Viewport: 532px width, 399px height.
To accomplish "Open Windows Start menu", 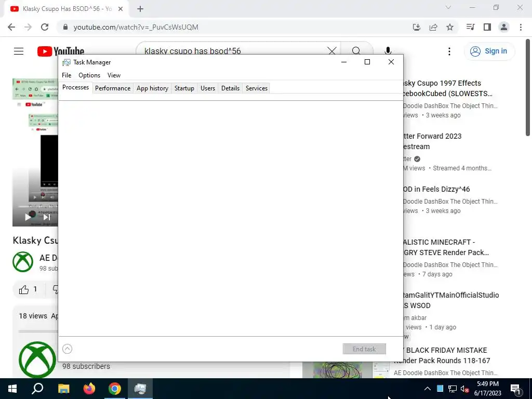I will click(x=12, y=389).
